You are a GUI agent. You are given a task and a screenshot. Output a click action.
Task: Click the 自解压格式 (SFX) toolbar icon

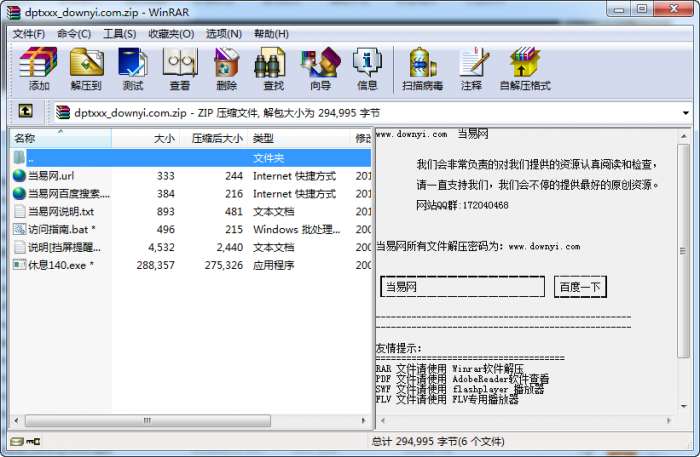pyautogui.click(x=525, y=62)
